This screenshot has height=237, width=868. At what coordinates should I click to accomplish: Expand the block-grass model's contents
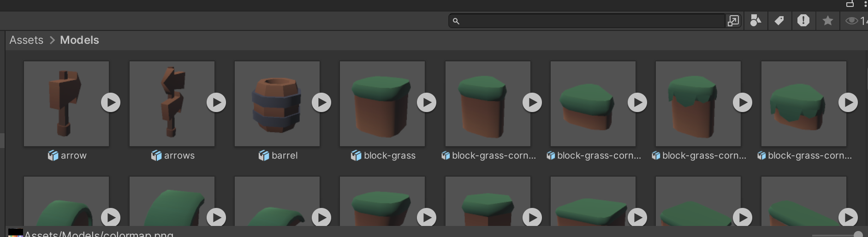pyautogui.click(x=427, y=102)
